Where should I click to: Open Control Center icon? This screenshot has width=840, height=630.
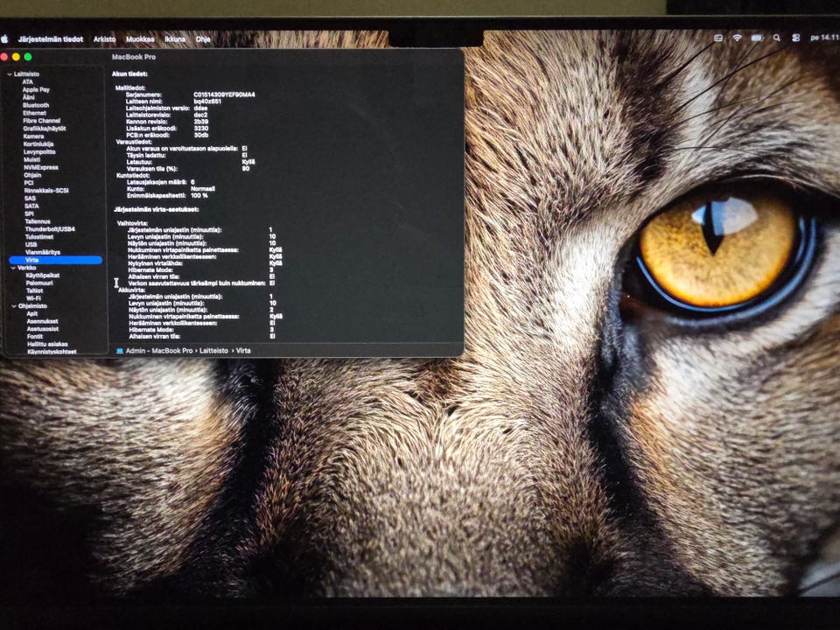[796, 38]
